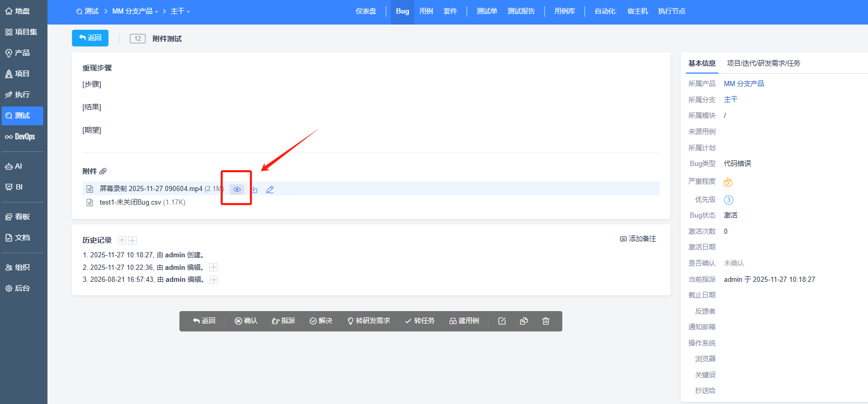Click 添加备注 to add a comment
Screen dimensions: 868x404
(x=638, y=239)
